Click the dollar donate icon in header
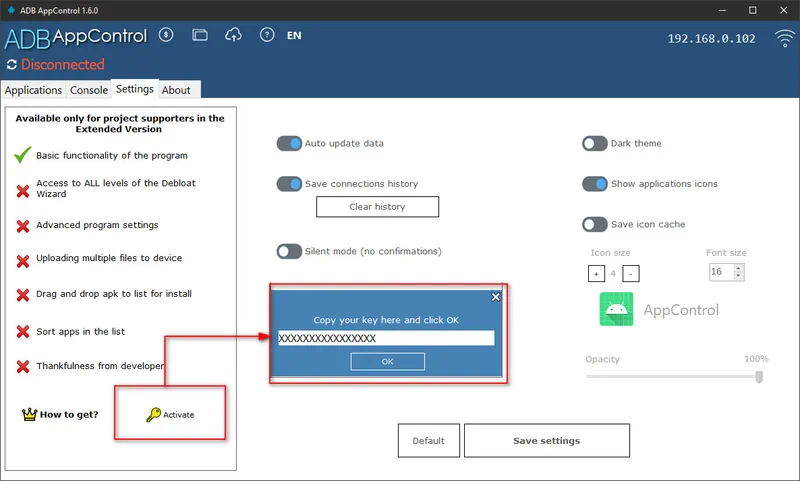This screenshot has height=481, width=800. pos(166,35)
